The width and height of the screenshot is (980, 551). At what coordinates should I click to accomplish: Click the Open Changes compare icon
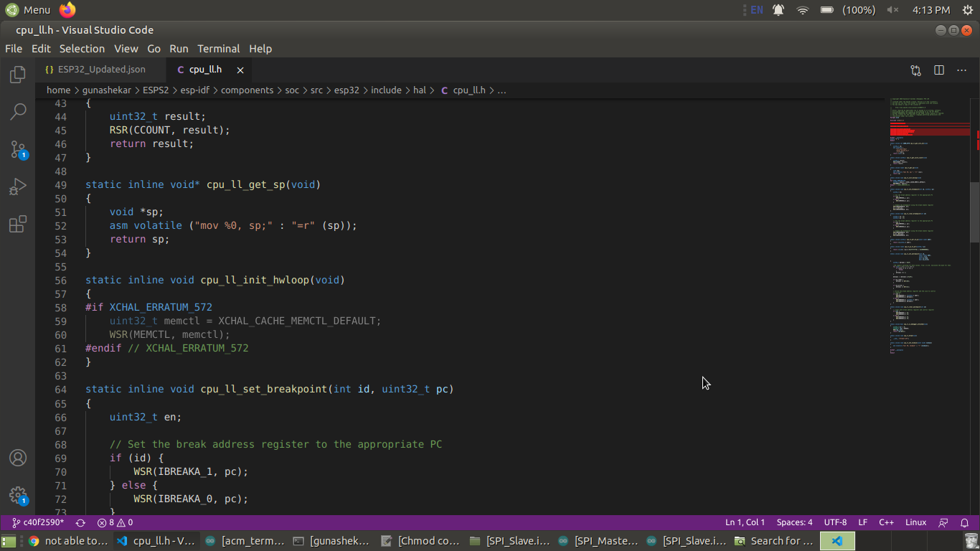(916, 70)
